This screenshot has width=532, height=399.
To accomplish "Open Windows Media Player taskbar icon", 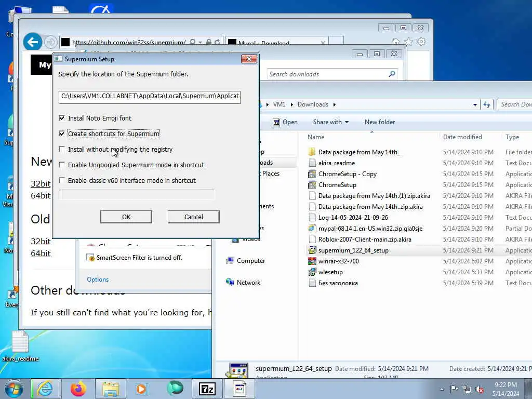I will coord(142,389).
